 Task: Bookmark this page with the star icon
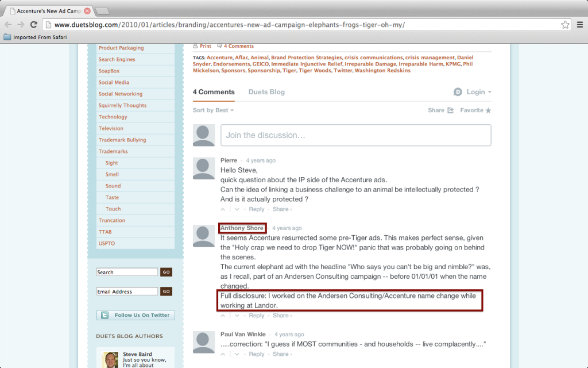tap(565, 25)
